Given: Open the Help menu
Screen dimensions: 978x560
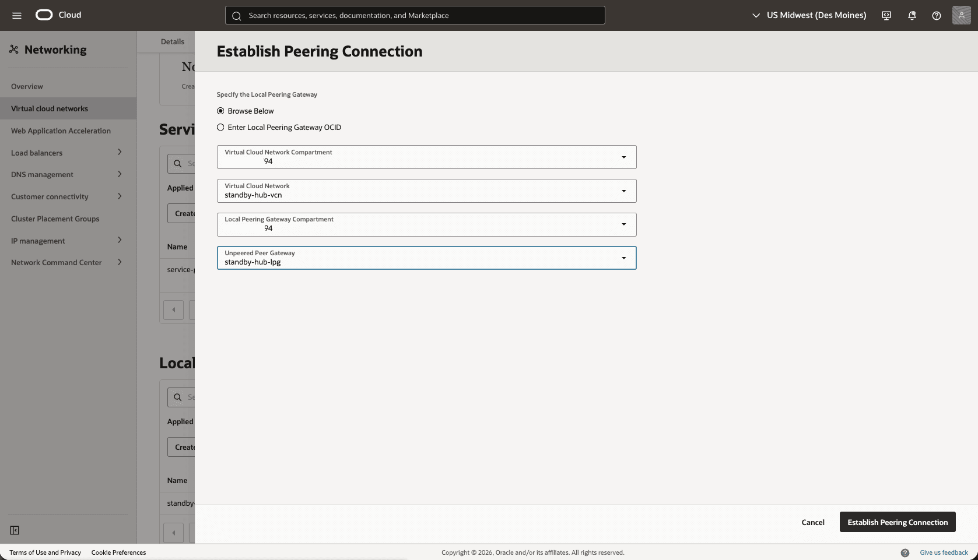Looking at the screenshot, I should click(937, 16).
